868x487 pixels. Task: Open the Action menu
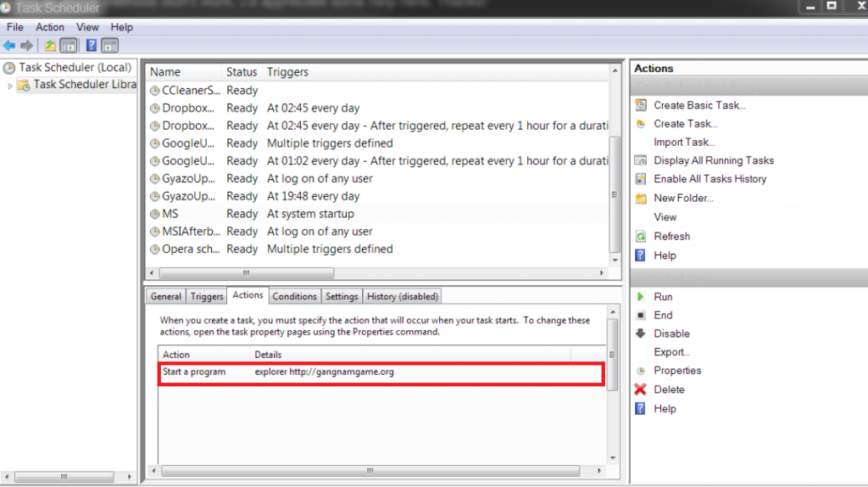tap(50, 27)
